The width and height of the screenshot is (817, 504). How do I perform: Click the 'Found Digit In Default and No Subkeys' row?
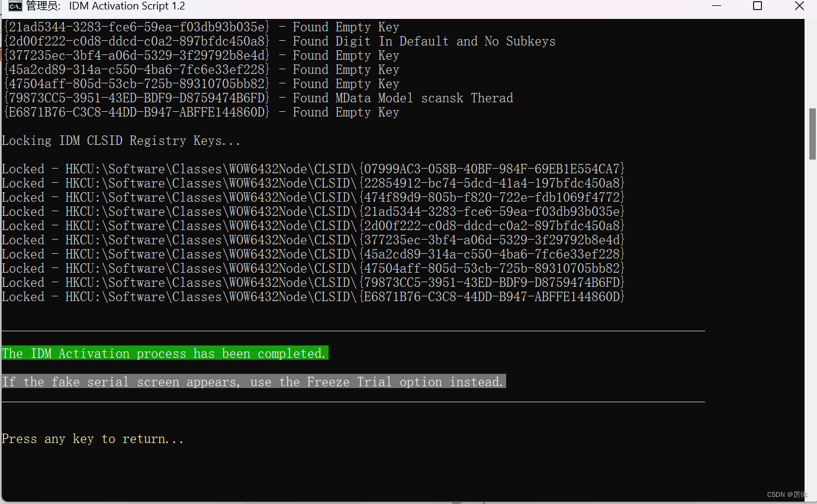[x=279, y=41]
